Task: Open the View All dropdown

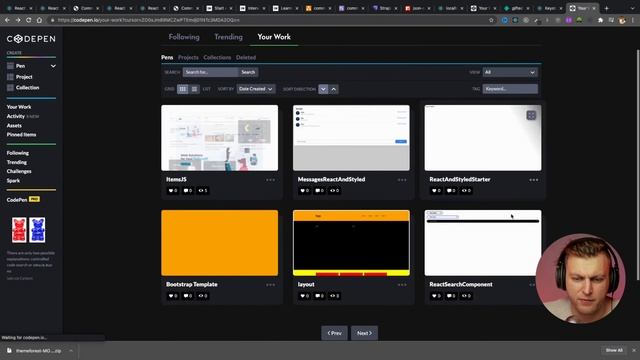Action: click(510, 72)
